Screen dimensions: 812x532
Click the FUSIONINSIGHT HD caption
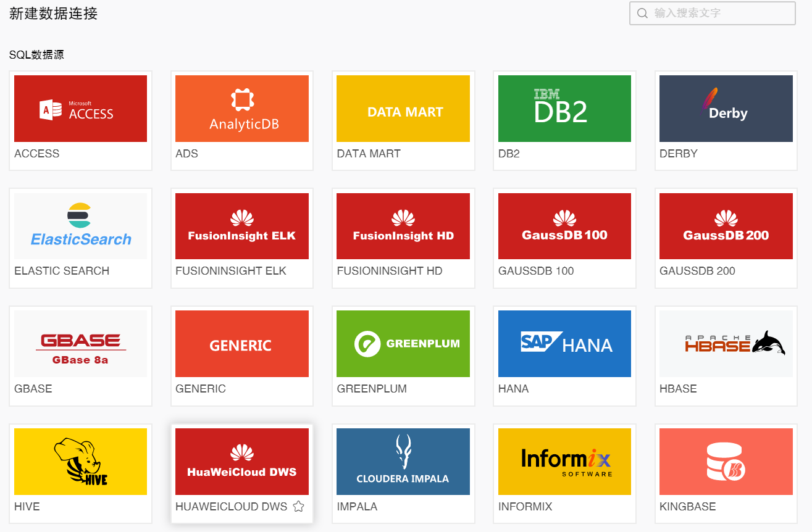click(x=390, y=271)
